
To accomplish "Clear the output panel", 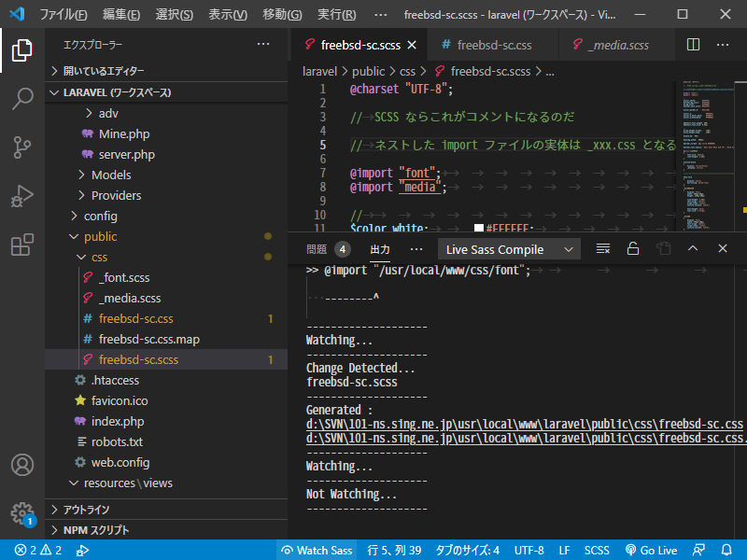I will (x=603, y=249).
